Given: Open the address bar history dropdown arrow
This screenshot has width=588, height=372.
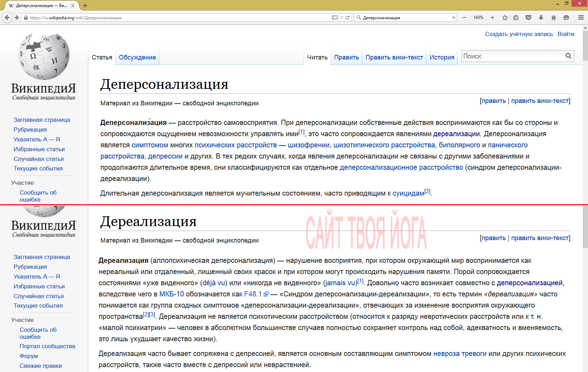Looking at the screenshot, I should point(341,17).
